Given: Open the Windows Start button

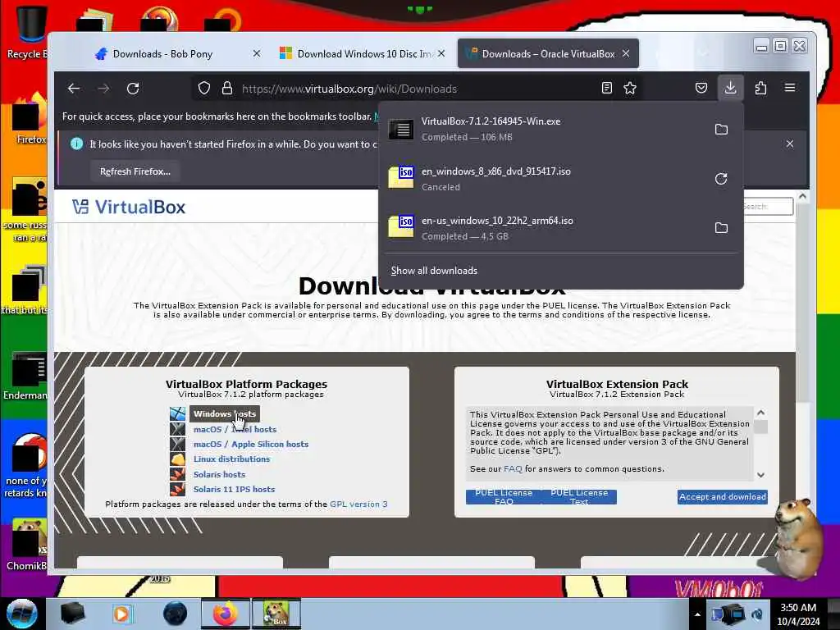Looking at the screenshot, I should pyautogui.click(x=22, y=614).
